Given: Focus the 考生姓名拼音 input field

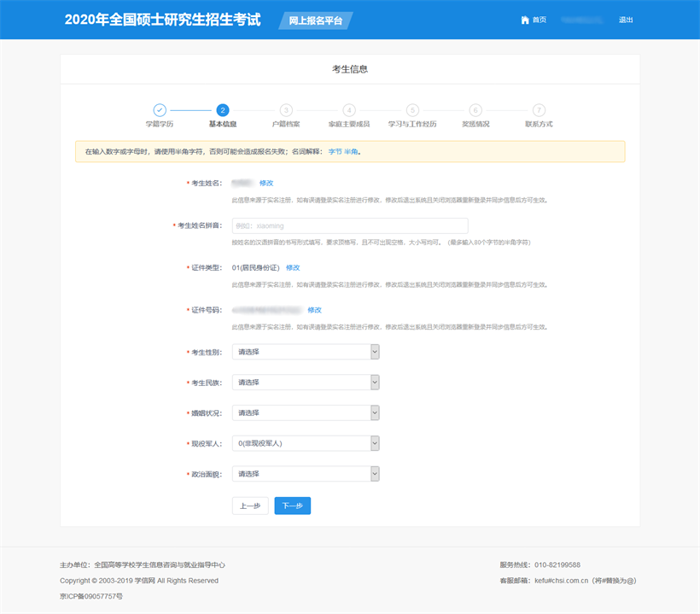Looking at the screenshot, I should pyautogui.click(x=350, y=225).
